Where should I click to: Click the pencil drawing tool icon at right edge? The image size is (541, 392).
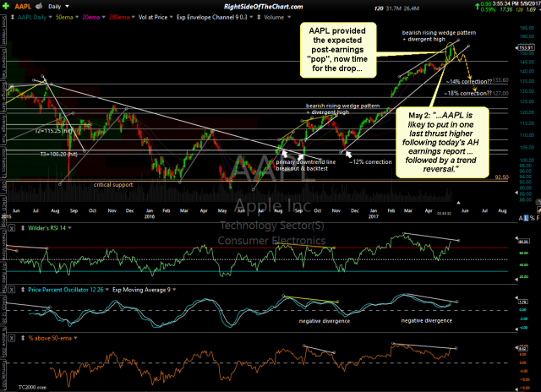tap(539, 210)
